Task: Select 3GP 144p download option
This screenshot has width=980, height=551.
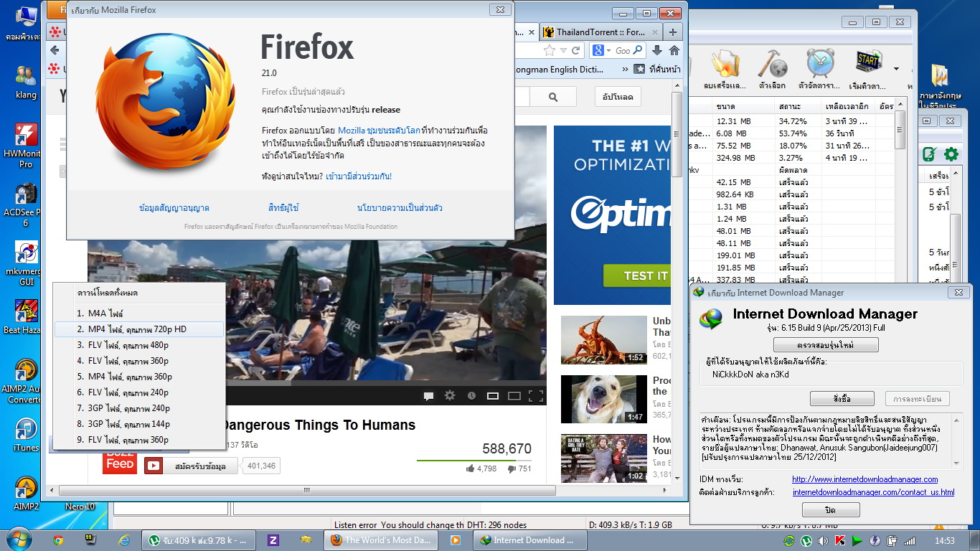Action: click(x=139, y=424)
